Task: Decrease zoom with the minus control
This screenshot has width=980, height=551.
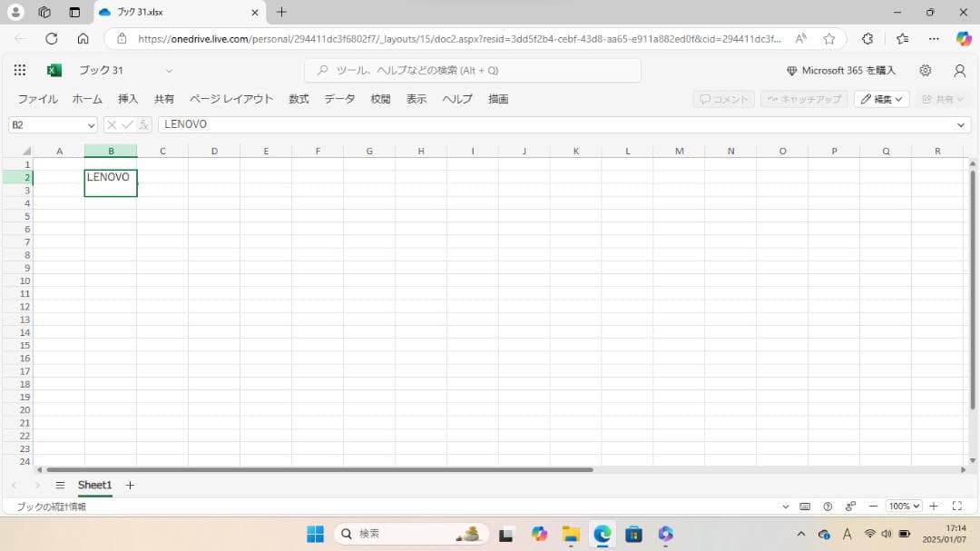Action: pyautogui.click(x=873, y=506)
